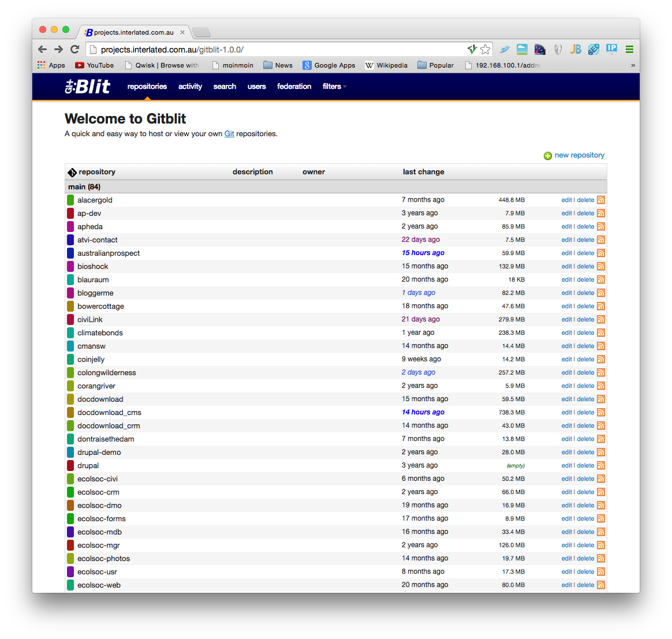This screenshot has height=639, width=672.
Task: Click the green plus new repository icon
Action: tap(547, 156)
